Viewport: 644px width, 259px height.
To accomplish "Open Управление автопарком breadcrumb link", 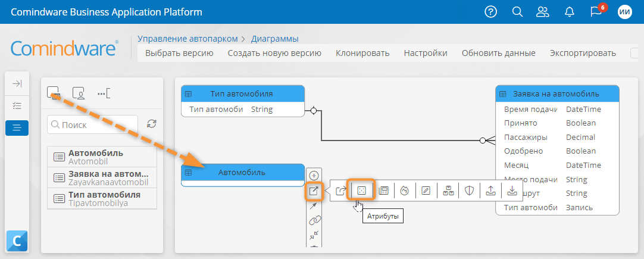I will (187, 39).
